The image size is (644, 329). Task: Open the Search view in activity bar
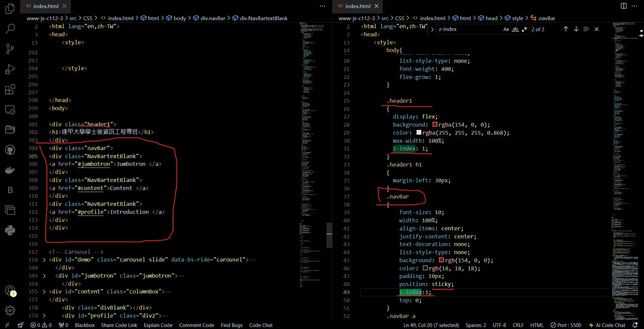[10, 29]
